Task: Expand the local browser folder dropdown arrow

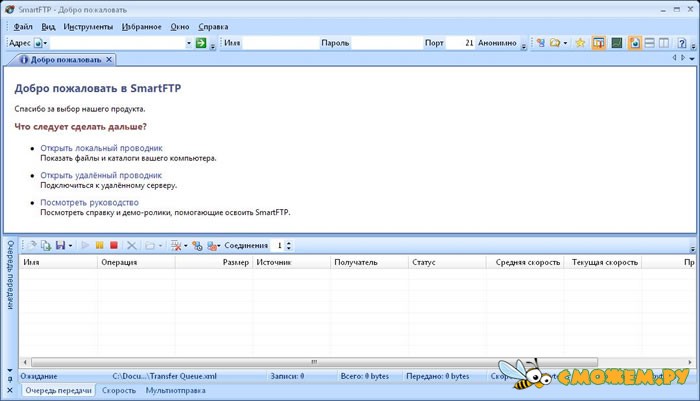Action: click(565, 43)
